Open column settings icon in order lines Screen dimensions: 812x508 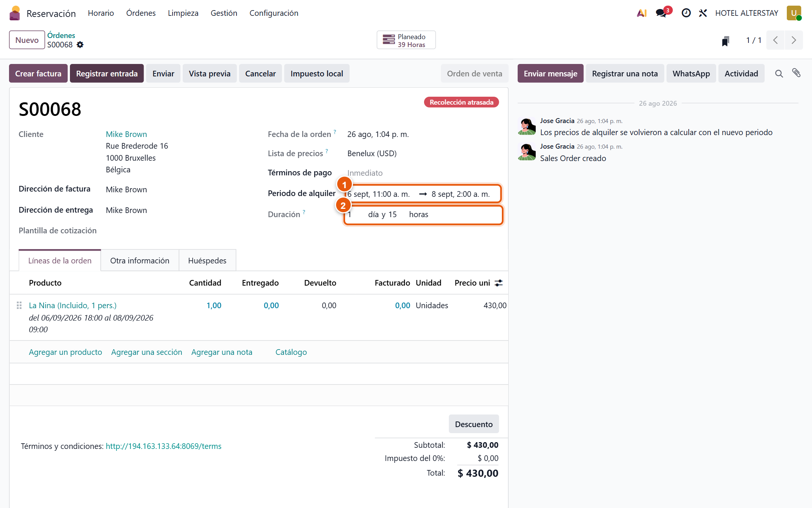[x=498, y=283]
